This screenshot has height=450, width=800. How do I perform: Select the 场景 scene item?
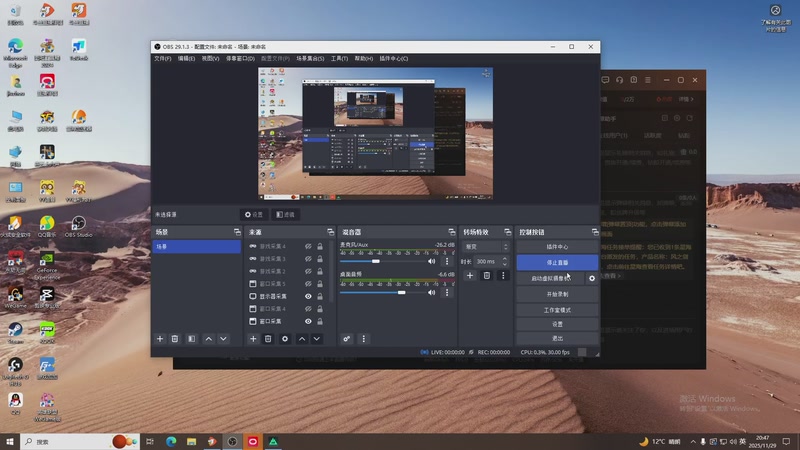pos(196,246)
